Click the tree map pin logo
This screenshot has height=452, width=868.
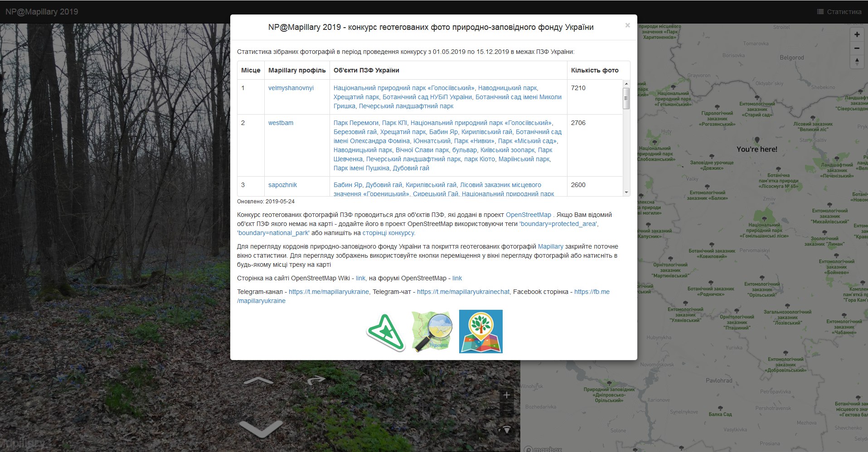click(481, 332)
